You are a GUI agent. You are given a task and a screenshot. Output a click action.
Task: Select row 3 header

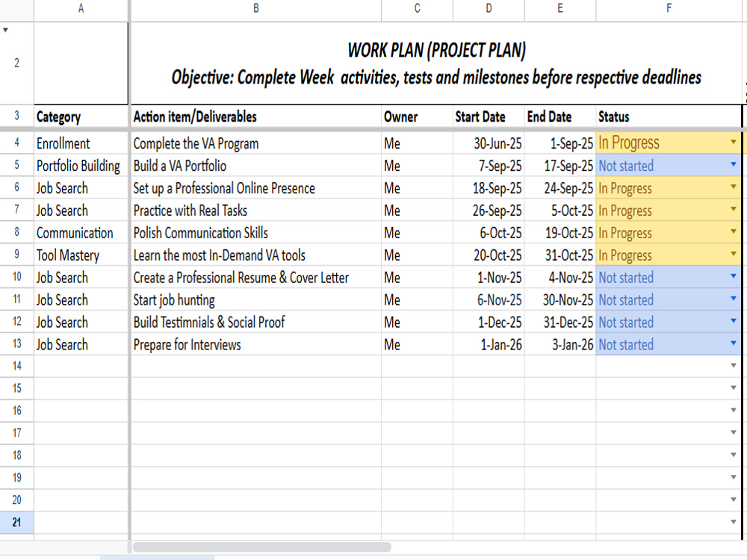pos(16,116)
